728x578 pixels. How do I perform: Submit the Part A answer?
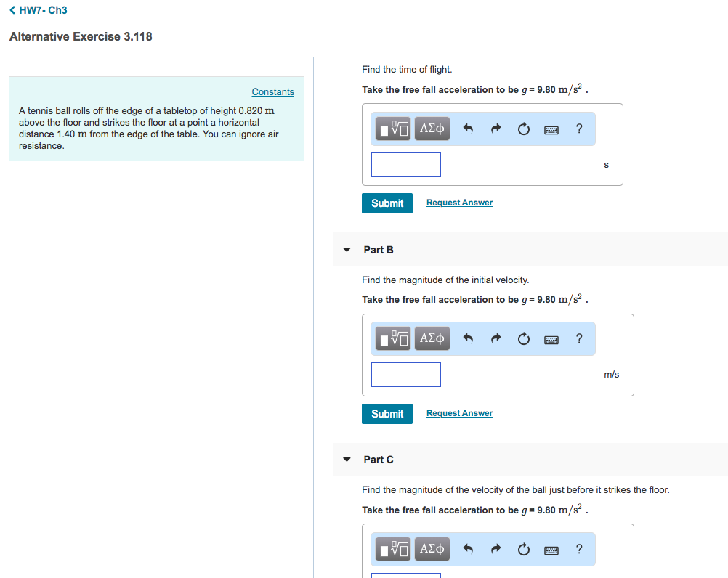(x=387, y=203)
